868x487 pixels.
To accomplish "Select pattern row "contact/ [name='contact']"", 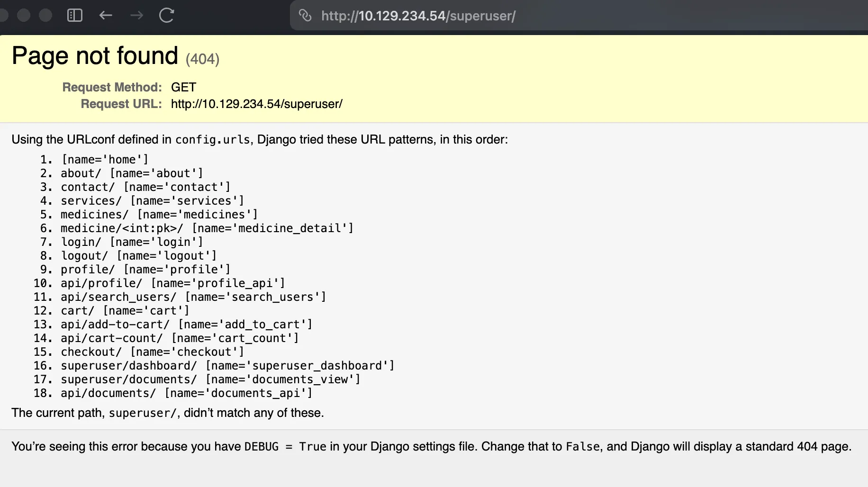I will (145, 187).
